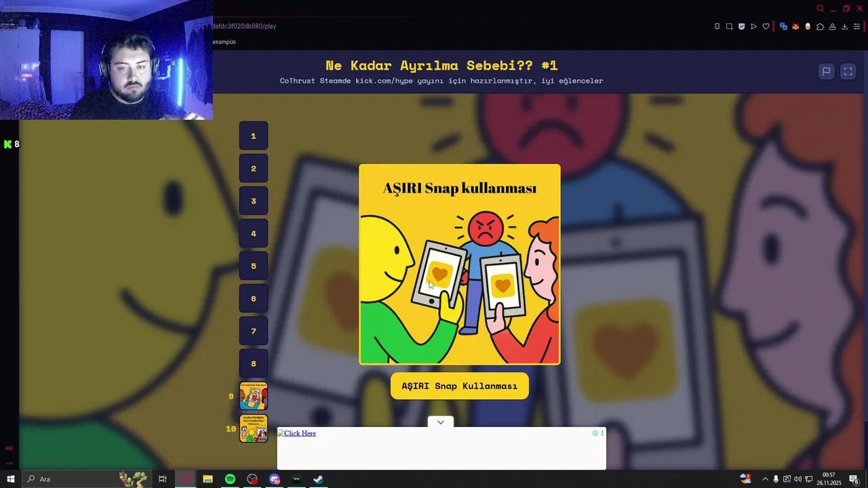
Task: Select rank slot number 6
Action: coord(254,298)
